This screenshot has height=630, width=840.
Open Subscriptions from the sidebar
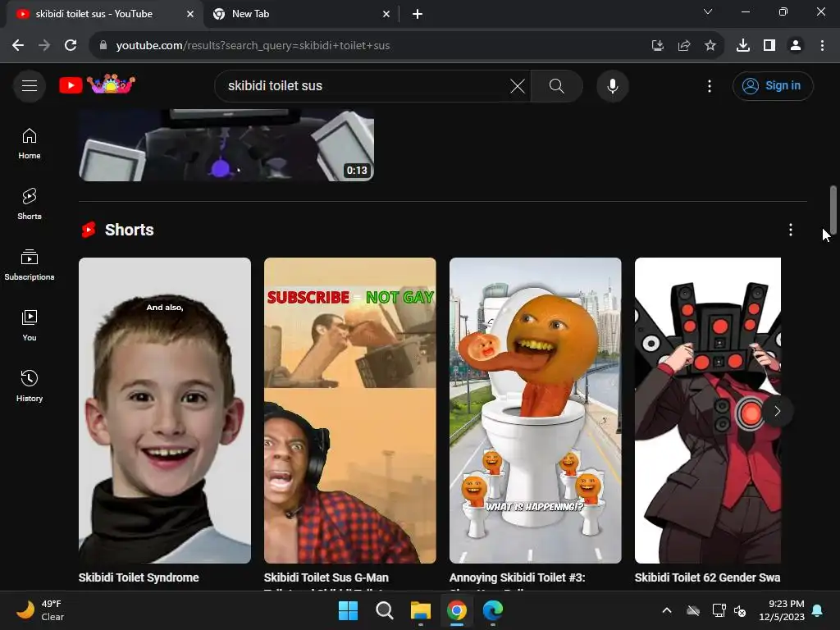click(x=30, y=265)
